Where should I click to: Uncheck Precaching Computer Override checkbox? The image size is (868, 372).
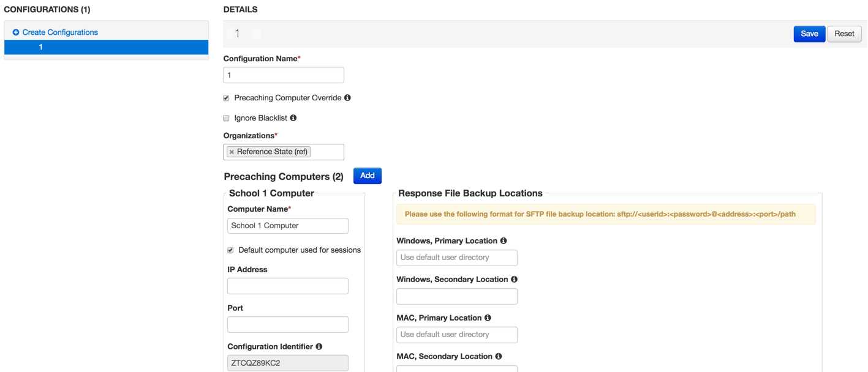(x=226, y=98)
